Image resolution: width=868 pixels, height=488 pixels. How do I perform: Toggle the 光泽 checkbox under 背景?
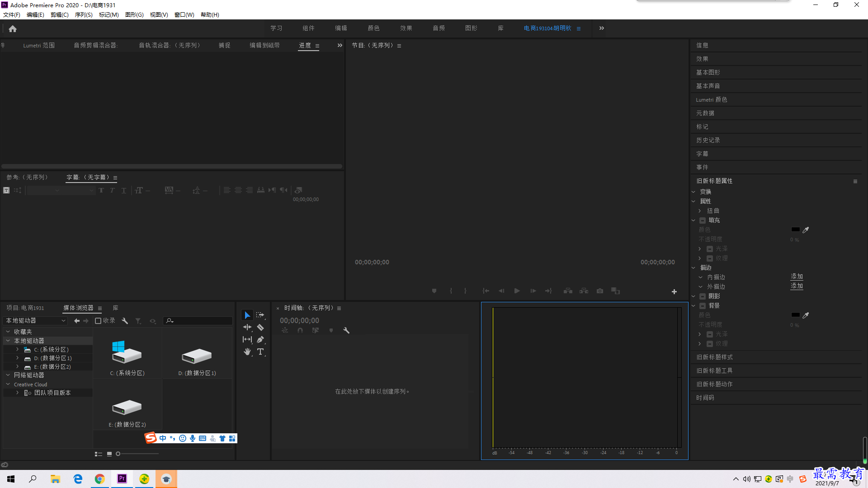(710, 334)
